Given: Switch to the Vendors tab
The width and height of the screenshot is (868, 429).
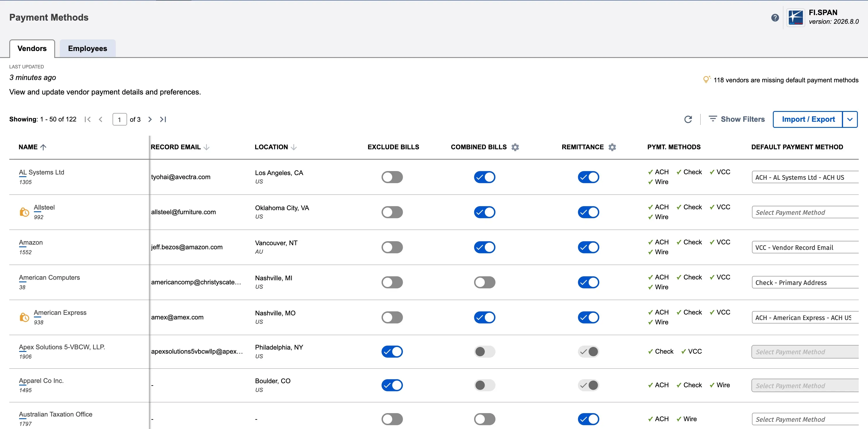Looking at the screenshot, I should coord(32,48).
